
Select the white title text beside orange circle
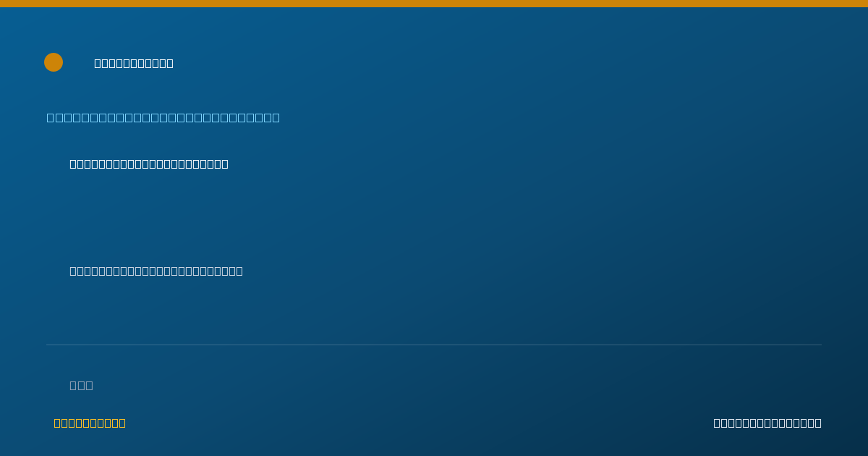134,63
